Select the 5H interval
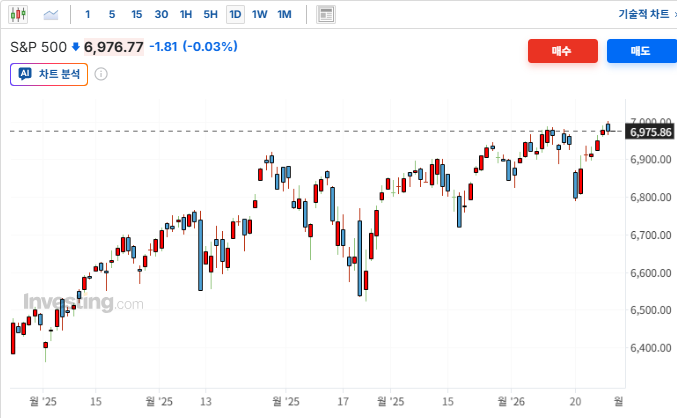Viewport: 677px width, 418px height. coord(210,15)
